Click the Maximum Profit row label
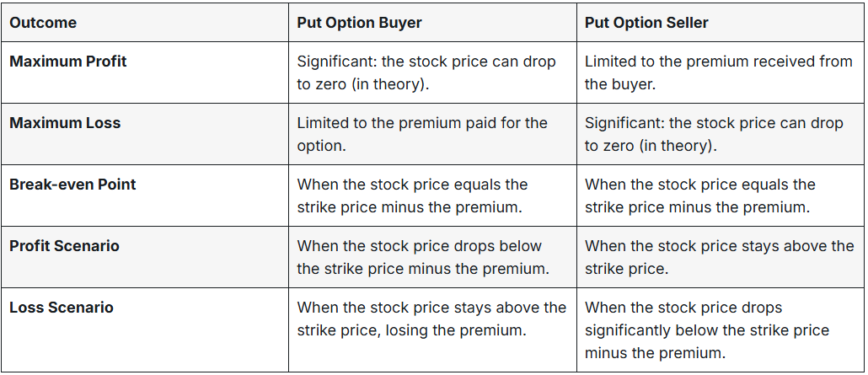868x375 pixels. tap(68, 62)
